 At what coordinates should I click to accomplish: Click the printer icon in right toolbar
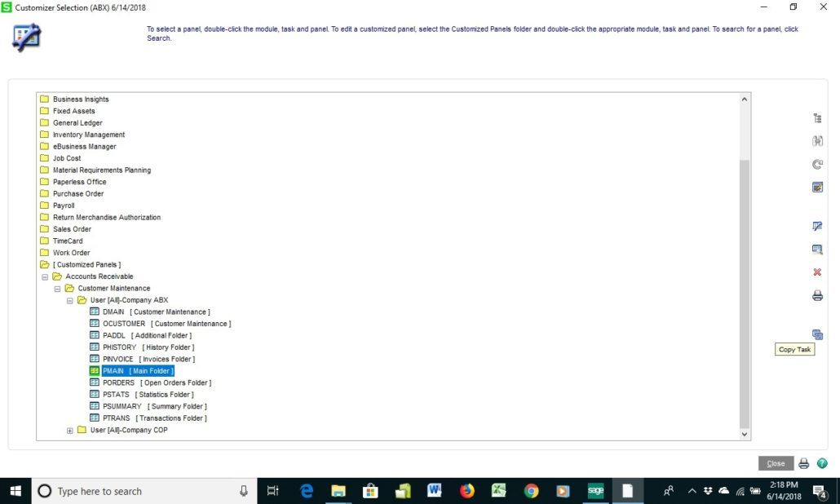pyautogui.click(x=817, y=296)
